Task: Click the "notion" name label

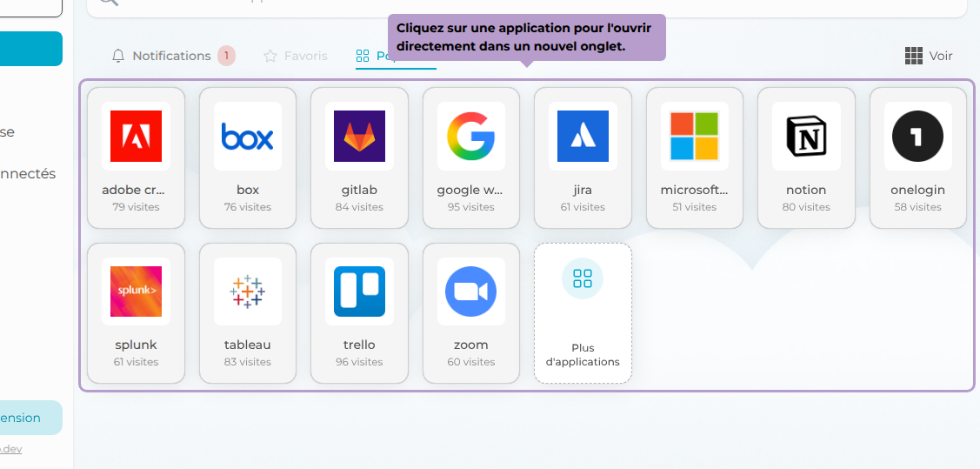Action: (x=806, y=190)
